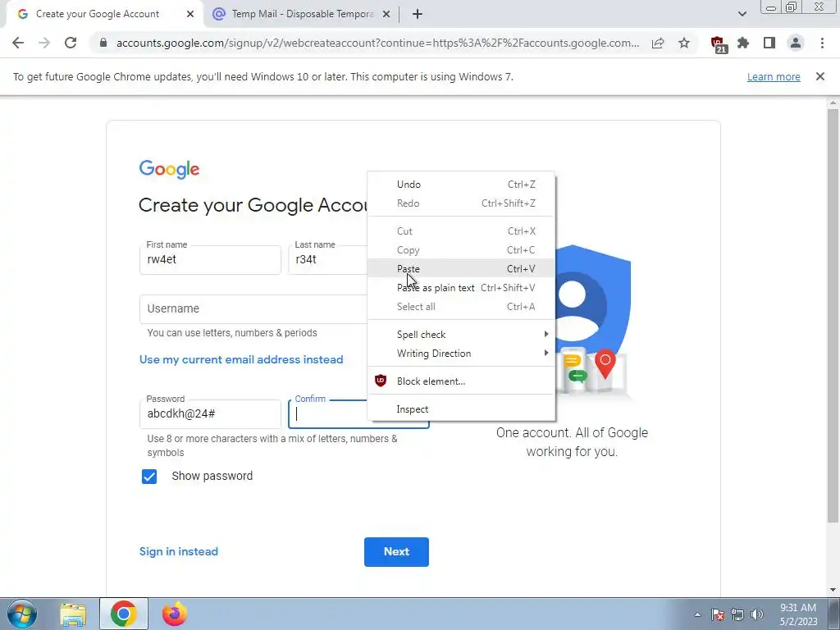This screenshot has height=630, width=840.
Task: Open the tab search dropdown arrow
Action: 742,15
